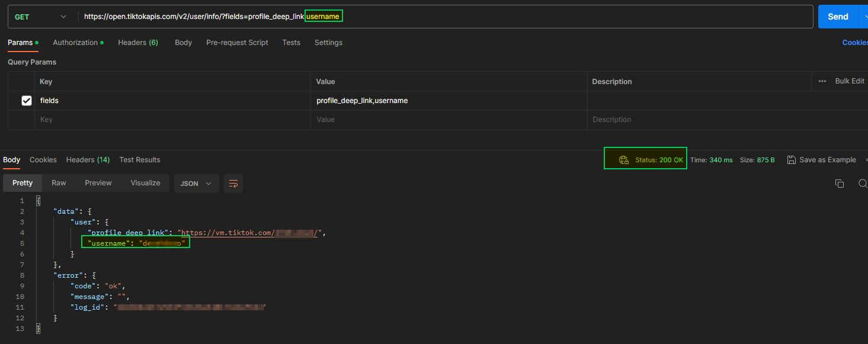Open the JSON format dropdown

196,184
